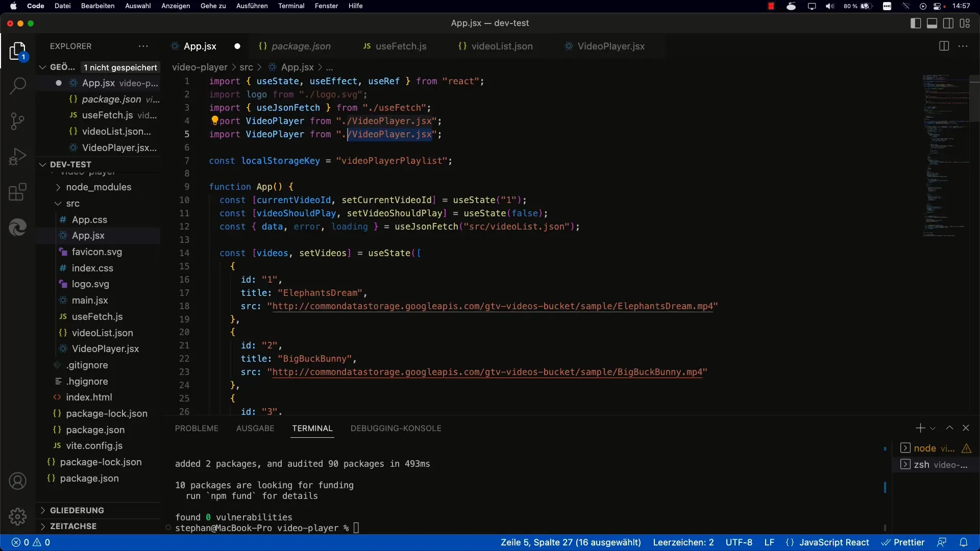The width and height of the screenshot is (980, 551).
Task: Open index.html in the file tree
Action: click(89, 397)
